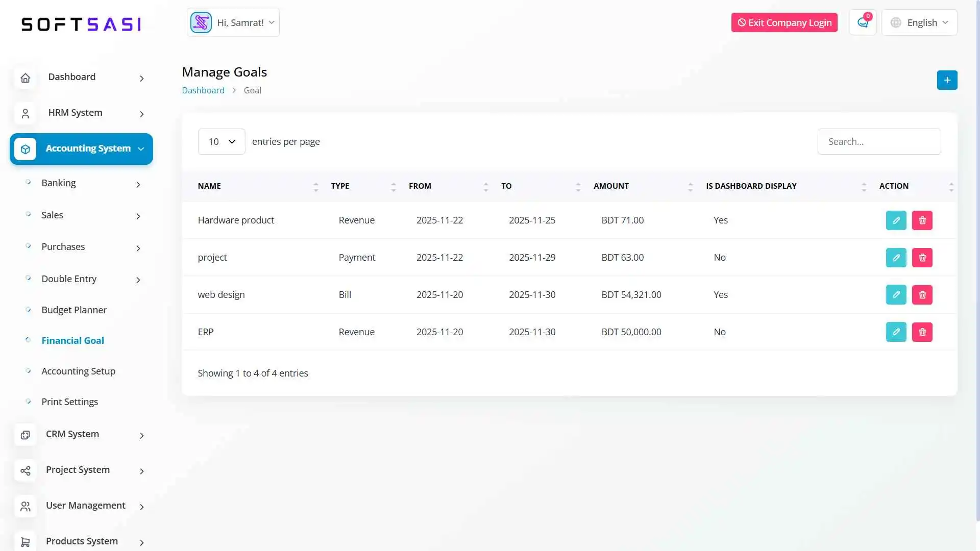Click the 'Payment' type cell
The height and width of the screenshot is (551, 980).
(x=357, y=258)
